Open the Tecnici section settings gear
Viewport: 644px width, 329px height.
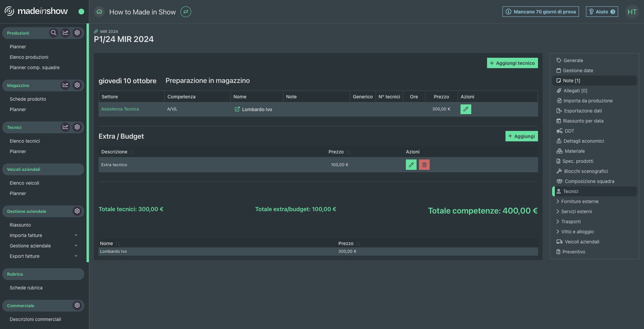(x=77, y=127)
